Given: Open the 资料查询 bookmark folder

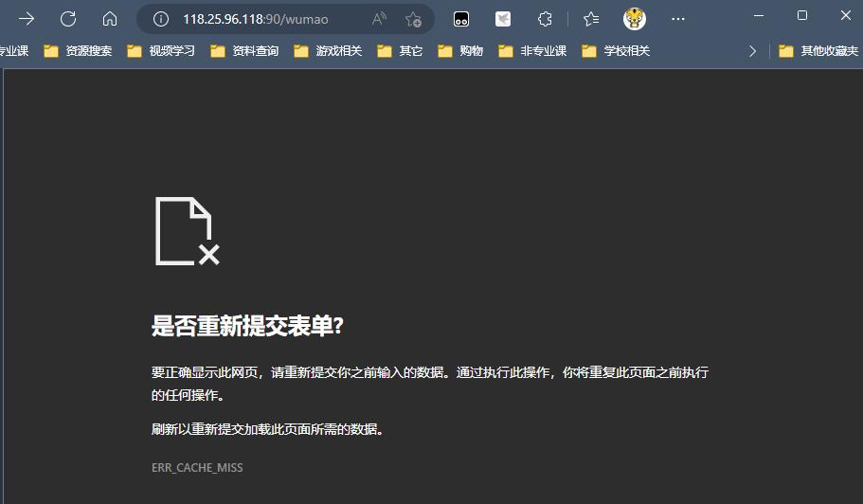Looking at the screenshot, I should pyautogui.click(x=244, y=51).
